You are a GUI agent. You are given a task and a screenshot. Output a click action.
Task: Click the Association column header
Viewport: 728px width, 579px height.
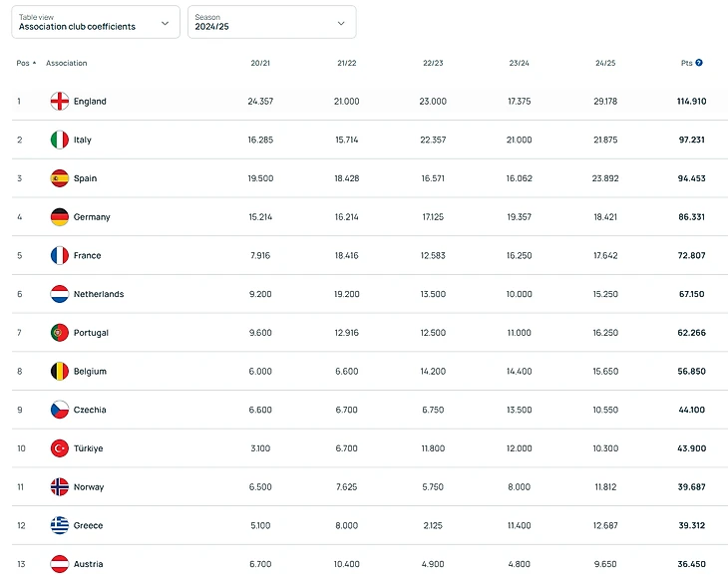click(x=66, y=63)
